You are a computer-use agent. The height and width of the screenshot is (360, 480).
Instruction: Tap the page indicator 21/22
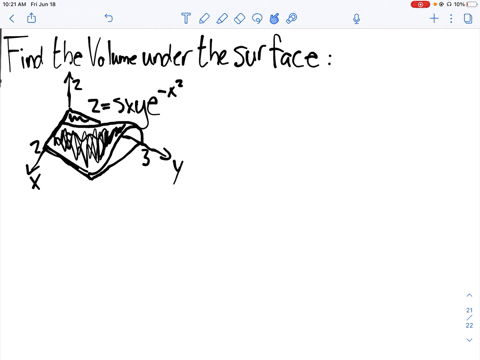coord(469,318)
